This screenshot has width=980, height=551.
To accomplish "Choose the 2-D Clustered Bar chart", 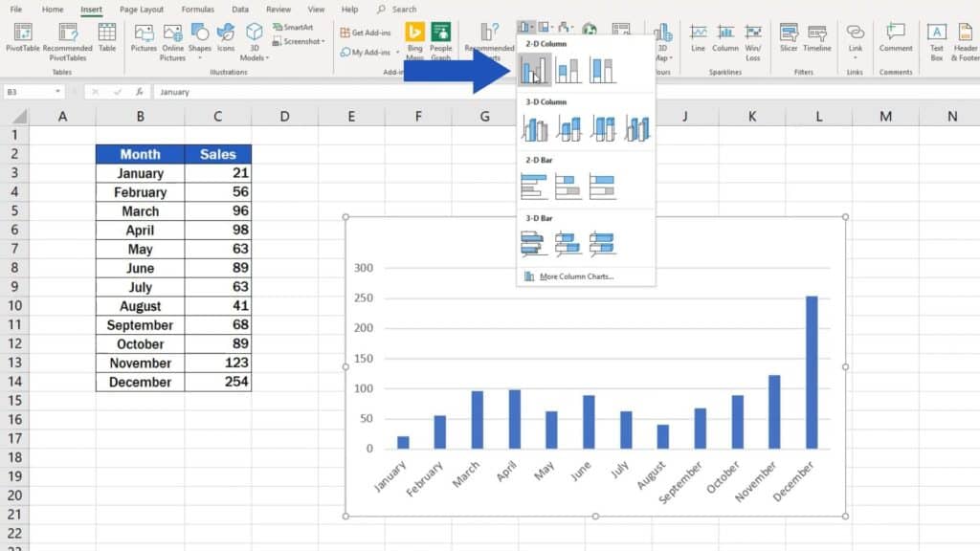I will click(535, 186).
